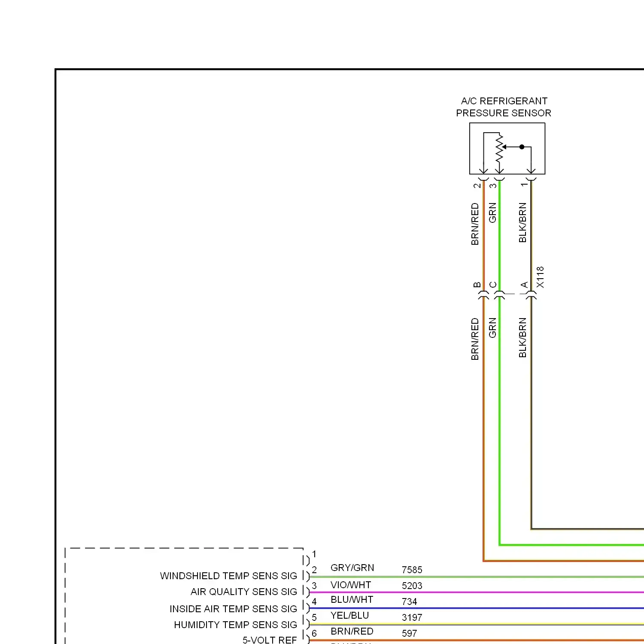This screenshot has width=644, height=644.
Task: Click the A/C REFRIGERANT PRESSURE SENSOR label
Action: point(504,107)
